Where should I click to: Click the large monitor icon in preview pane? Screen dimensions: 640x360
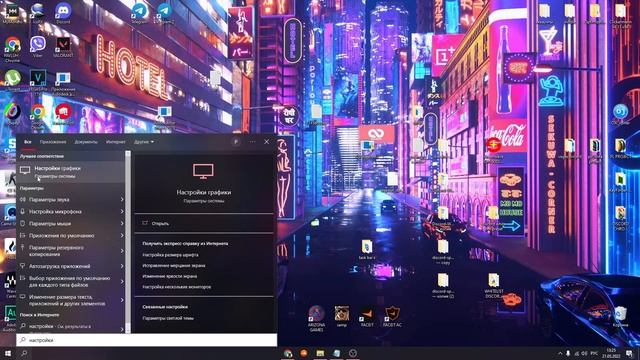tap(203, 171)
